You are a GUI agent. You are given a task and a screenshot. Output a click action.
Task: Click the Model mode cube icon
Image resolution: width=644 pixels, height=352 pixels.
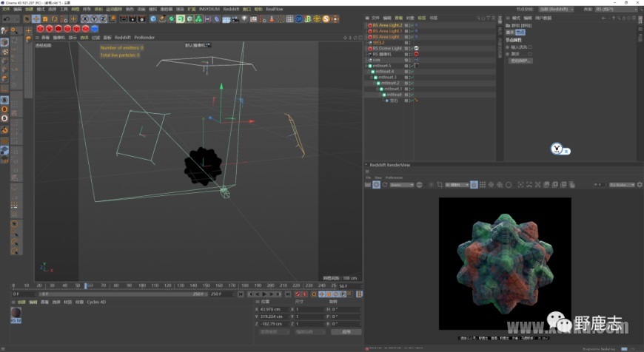click(x=4, y=42)
